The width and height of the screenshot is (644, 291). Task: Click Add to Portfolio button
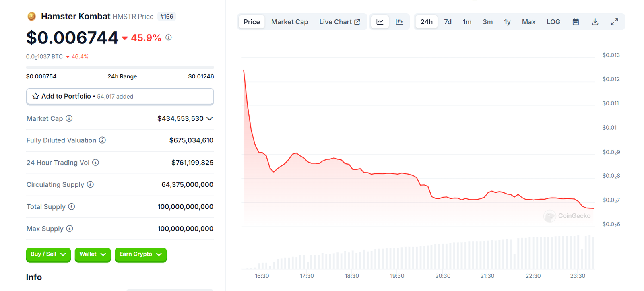[x=120, y=97]
